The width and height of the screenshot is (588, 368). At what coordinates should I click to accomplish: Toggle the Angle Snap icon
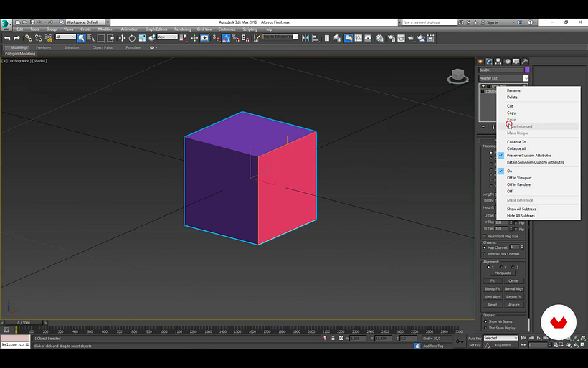[x=226, y=38]
